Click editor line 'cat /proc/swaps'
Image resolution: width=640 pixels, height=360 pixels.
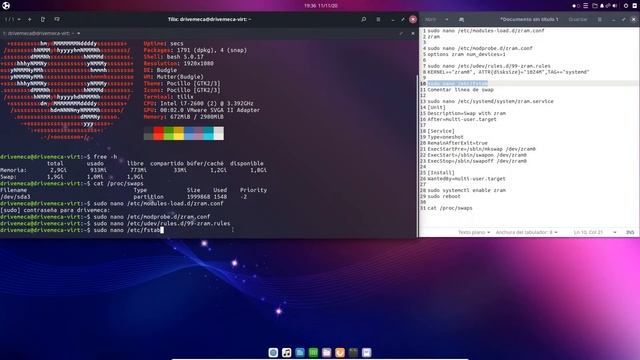click(450, 208)
